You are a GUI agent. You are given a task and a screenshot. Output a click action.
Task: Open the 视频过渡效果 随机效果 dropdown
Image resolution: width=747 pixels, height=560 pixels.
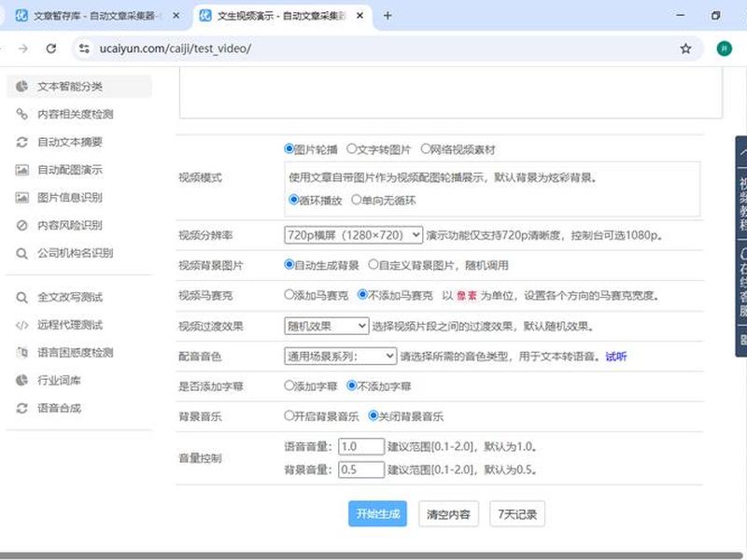click(x=326, y=326)
